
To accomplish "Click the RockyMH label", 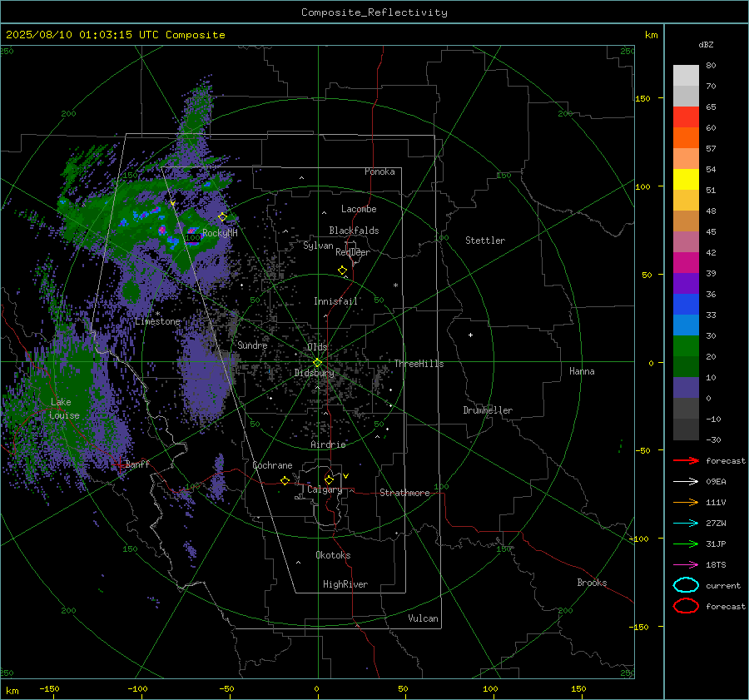I will tap(220, 233).
